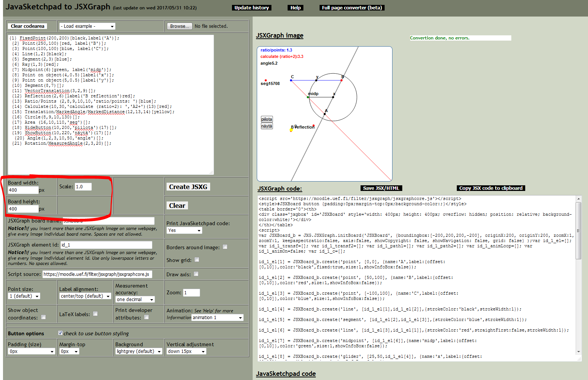The image size is (588, 380).
Task: Open the Help menu item
Action: 296,8
